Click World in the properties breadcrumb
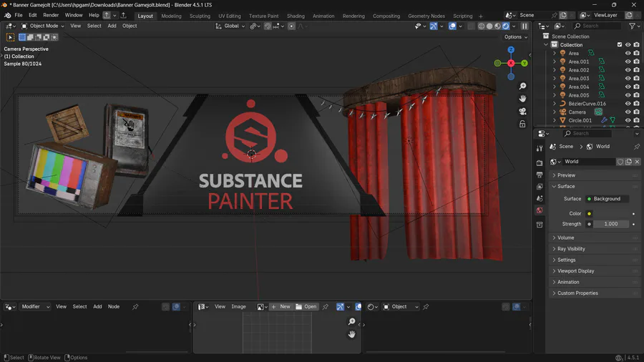644x362 pixels. point(602,147)
